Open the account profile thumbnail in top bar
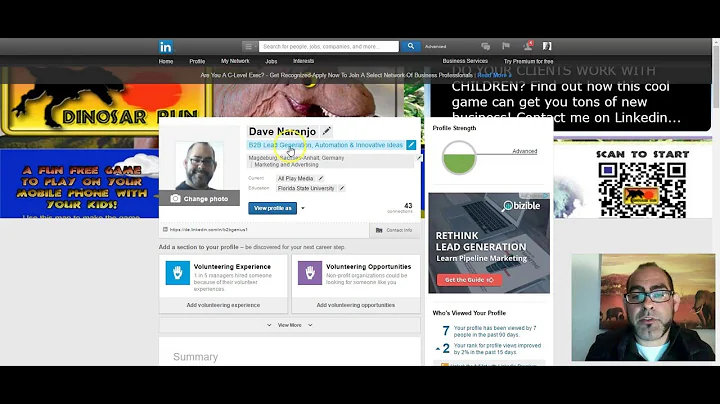The height and width of the screenshot is (404, 720). point(547,46)
